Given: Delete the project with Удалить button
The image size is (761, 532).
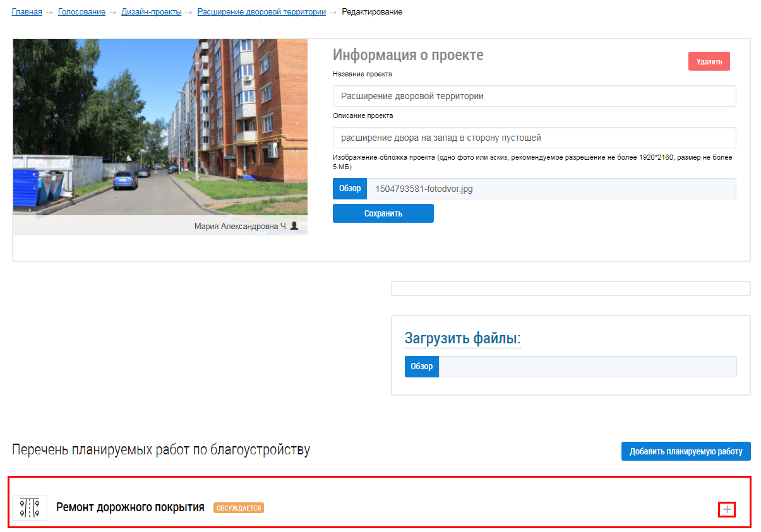Looking at the screenshot, I should pos(709,61).
